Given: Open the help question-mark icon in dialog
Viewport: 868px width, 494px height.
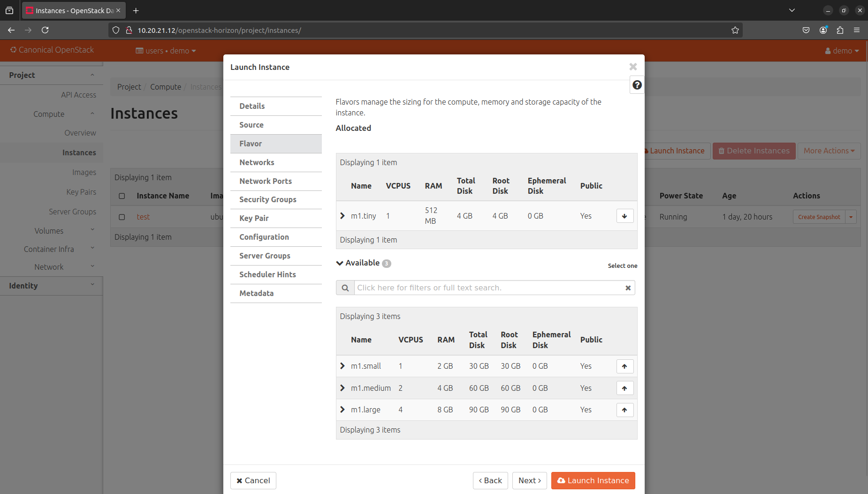Looking at the screenshot, I should click(x=637, y=85).
